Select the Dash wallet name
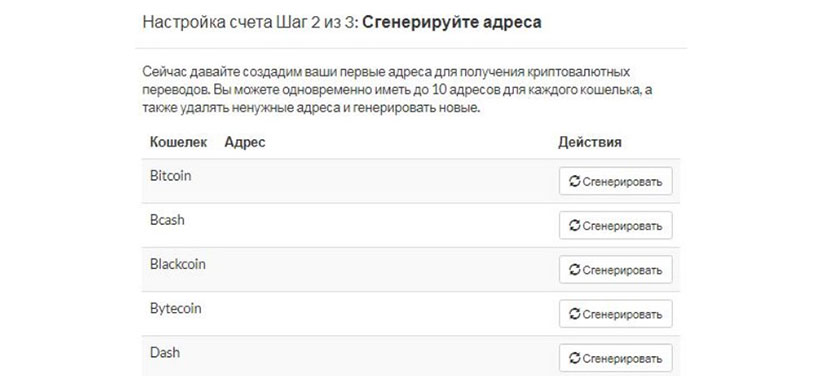 pos(165,352)
